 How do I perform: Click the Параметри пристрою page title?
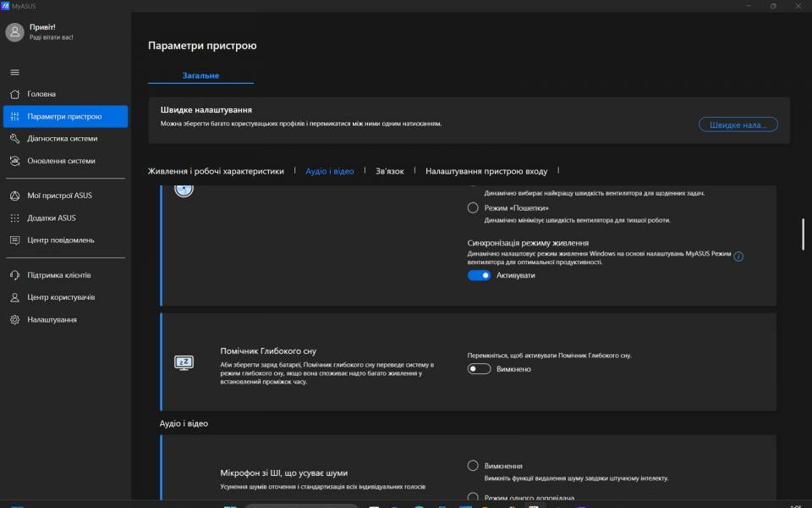point(202,46)
